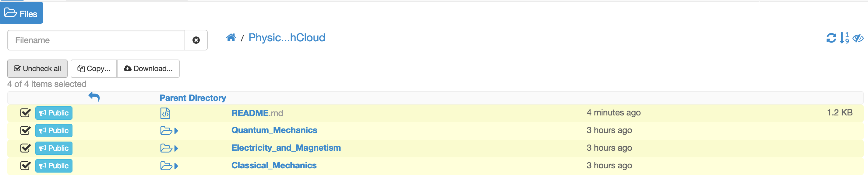The height and width of the screenshot is (192, 868).
Task: Open the Quantum_Mechanics folder link
Action: [274, 130]
